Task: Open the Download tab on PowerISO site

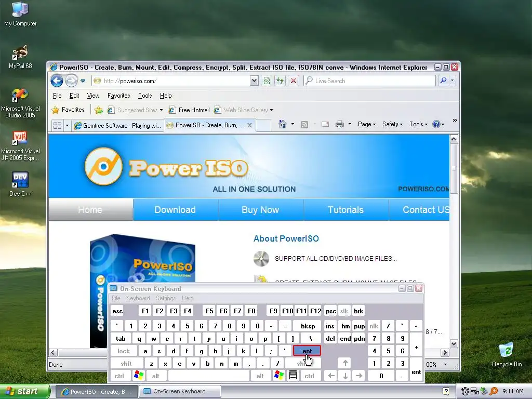Action: pos(175,210)
